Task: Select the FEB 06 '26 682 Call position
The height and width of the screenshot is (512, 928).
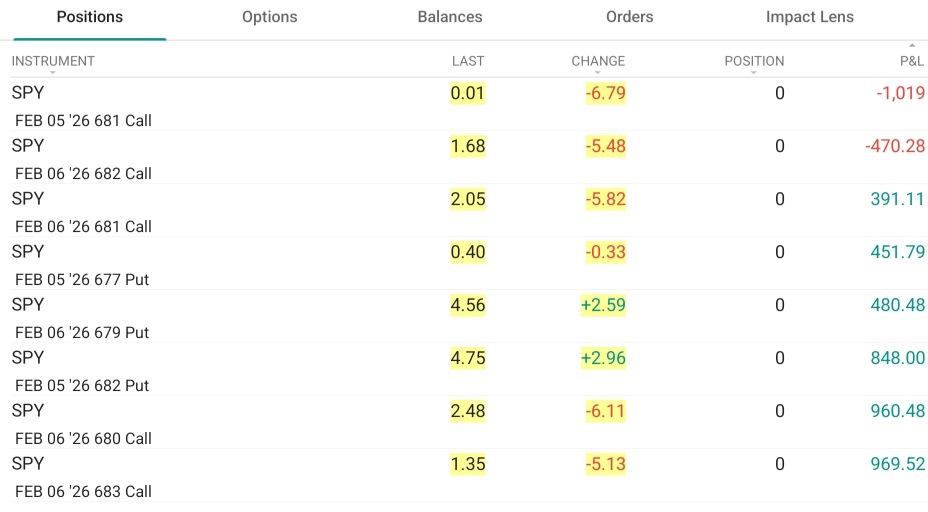Action: 464,157
